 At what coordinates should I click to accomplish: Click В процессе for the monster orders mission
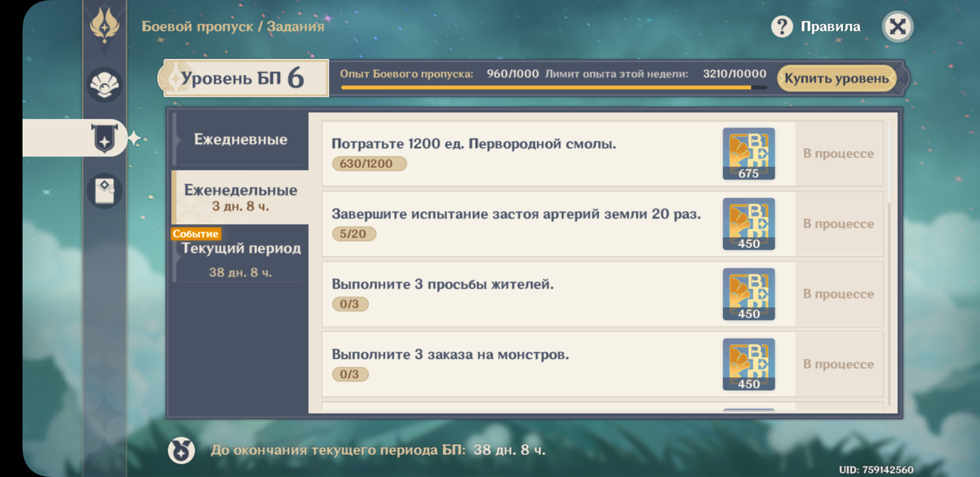click(x=838, y=364)
